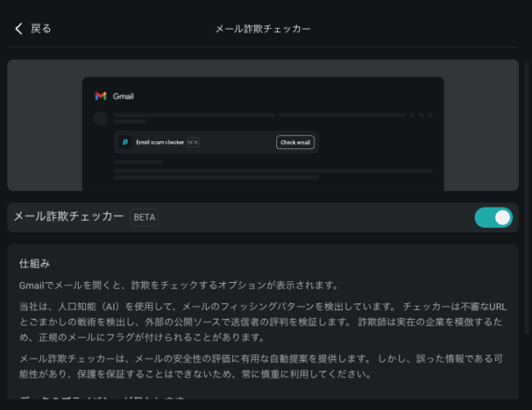The height and width of the screenshot is (410, 532).
Task: Turn off the メール詐欺チェッカー toggle switch
Action: point(493,217)
